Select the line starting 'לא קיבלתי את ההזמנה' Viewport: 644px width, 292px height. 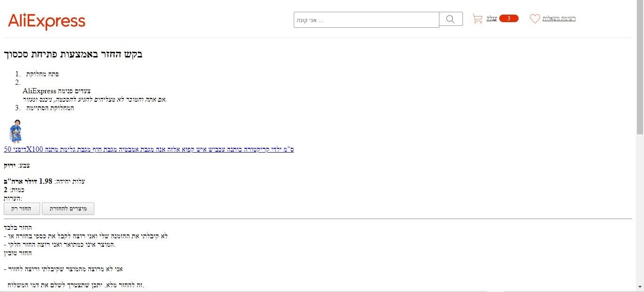(86, 236)
